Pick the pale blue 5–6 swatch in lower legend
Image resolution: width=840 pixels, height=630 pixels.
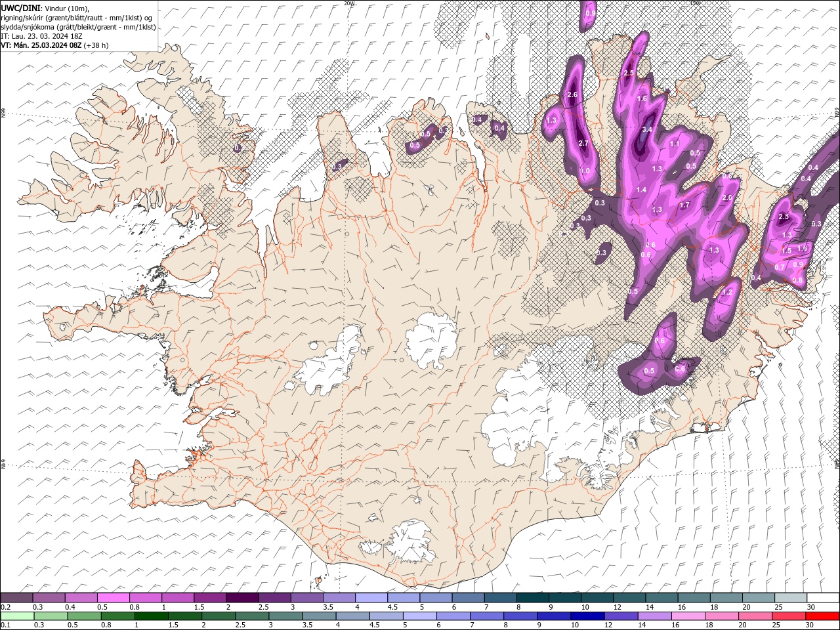pyautogui.click(x=419, y=616)
